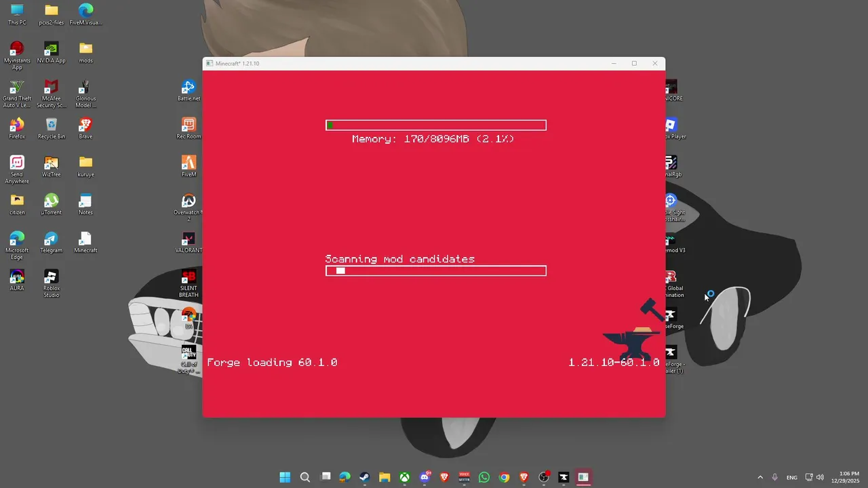Open volume tray icon
The height and width of the screenshot is (488, 868).
(x=820, y=477)
